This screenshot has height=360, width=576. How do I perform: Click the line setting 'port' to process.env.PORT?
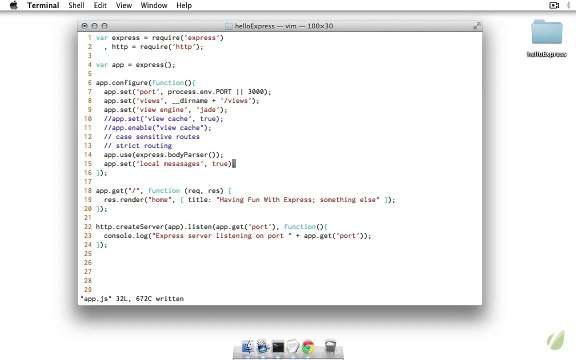pos(187,92)
